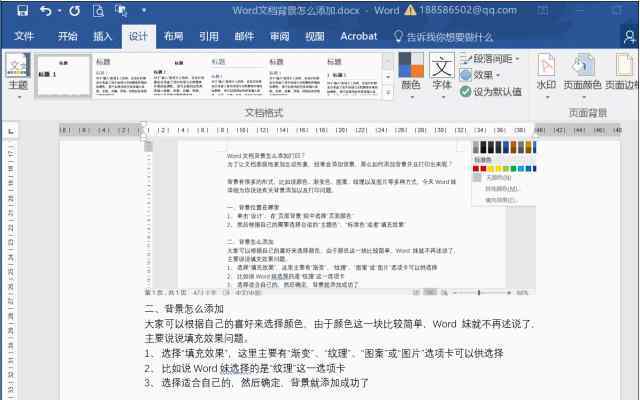Click the 页面边框 page borders button

[627, 74]
